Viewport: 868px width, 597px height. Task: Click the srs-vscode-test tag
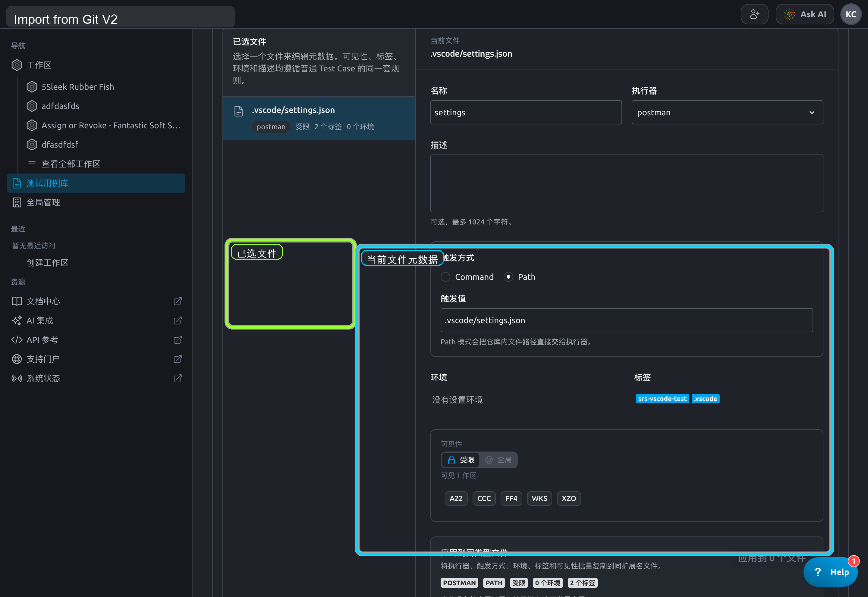[662, 399]
